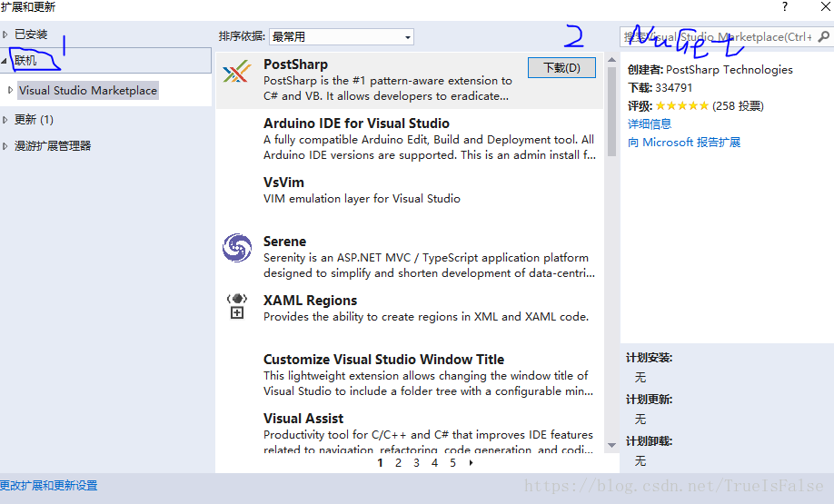Go to results page 3
This screenshot has width=834, height=504.
click(x=416, y=463)
